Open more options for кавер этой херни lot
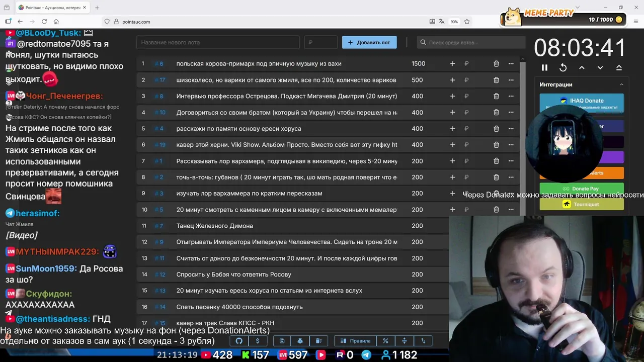Screen dimensions: 644x362 (x=511, y=145)
